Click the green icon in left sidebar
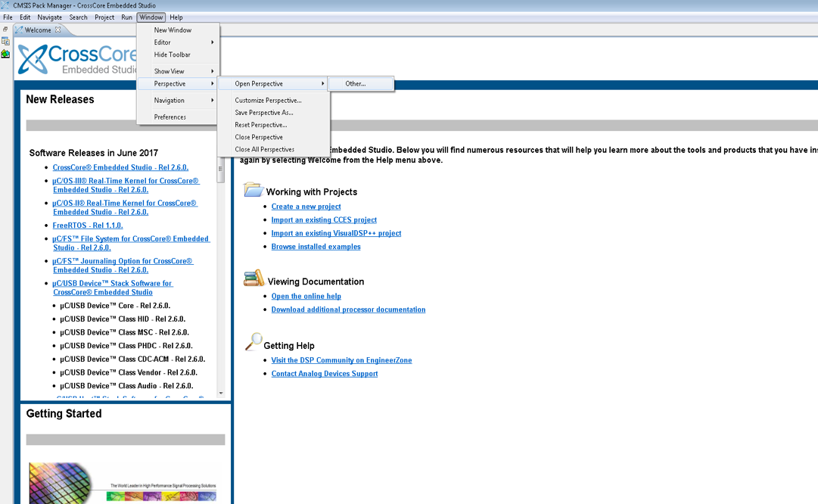 [5, 54]
